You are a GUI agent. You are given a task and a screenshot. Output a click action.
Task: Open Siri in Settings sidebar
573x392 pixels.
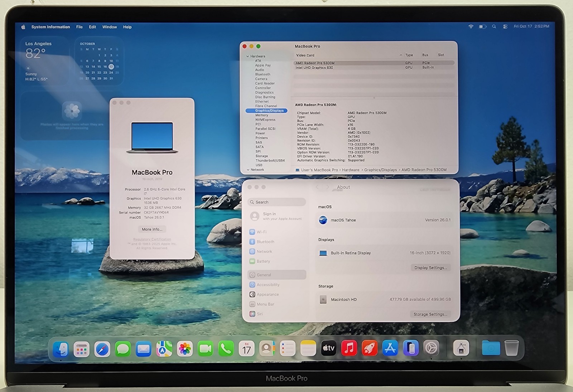click(277, 314)
